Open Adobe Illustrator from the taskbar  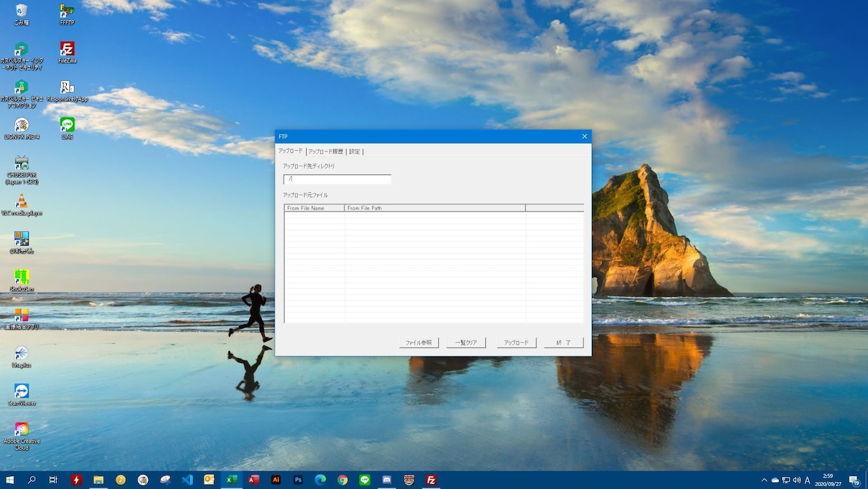pyautogui.click(x=276, y=480)
